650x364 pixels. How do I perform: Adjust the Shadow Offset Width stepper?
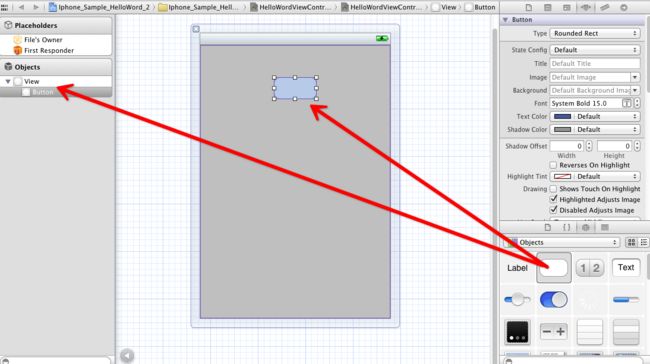[x=589, y=146]
